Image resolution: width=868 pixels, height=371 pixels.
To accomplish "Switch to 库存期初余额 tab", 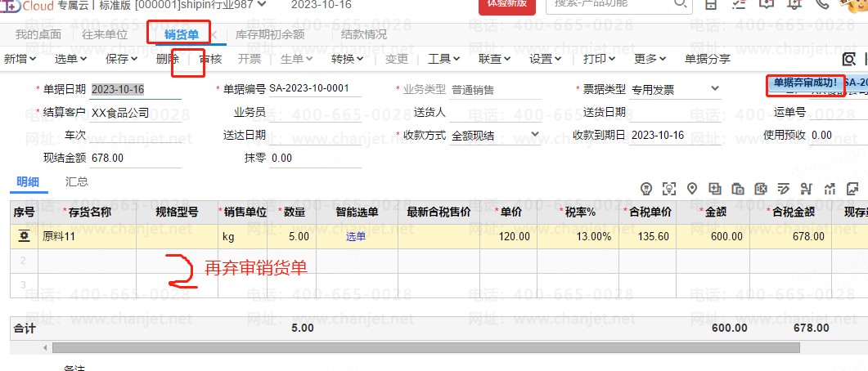I will (x=270, y=35).
